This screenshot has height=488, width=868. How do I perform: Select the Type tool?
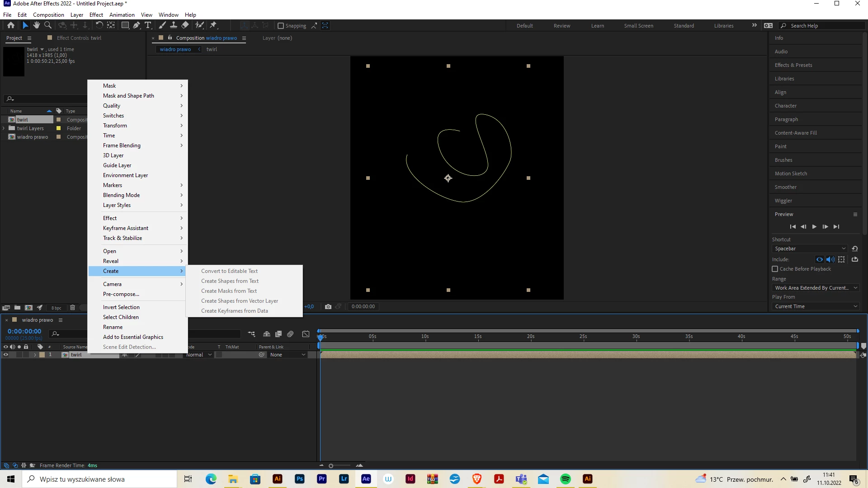click(x=148, y=25)
